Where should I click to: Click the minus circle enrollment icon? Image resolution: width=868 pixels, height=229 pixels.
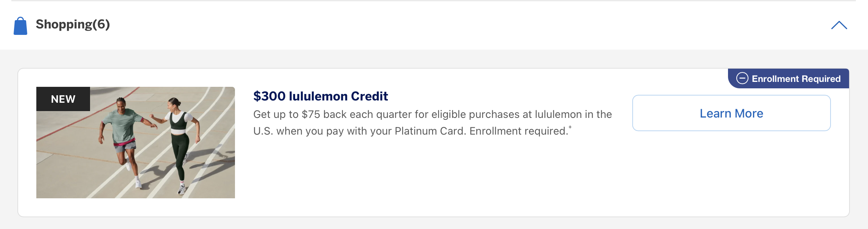[x=742, y=78]
